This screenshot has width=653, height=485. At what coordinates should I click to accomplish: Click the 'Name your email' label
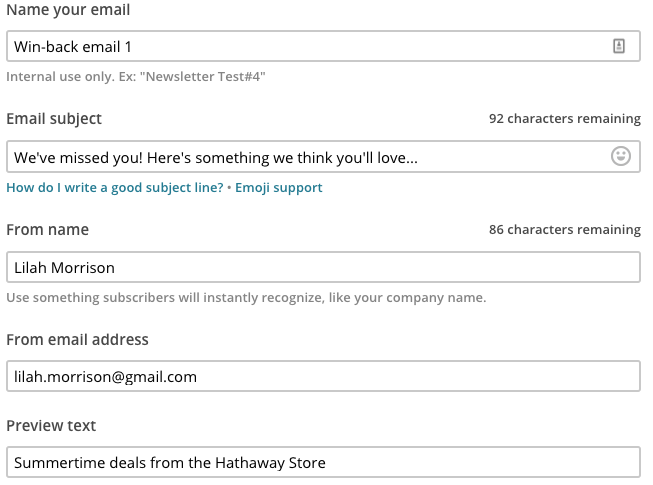tap(68, 10)
